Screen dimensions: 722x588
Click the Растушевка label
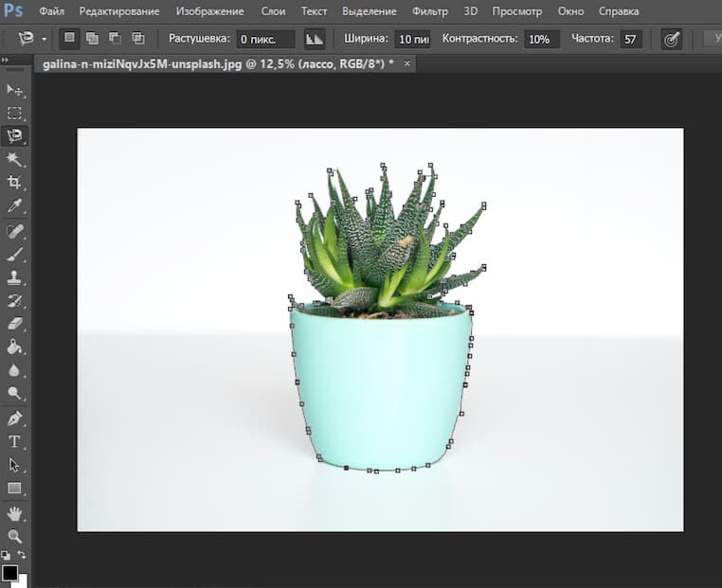tap(199, 39)
